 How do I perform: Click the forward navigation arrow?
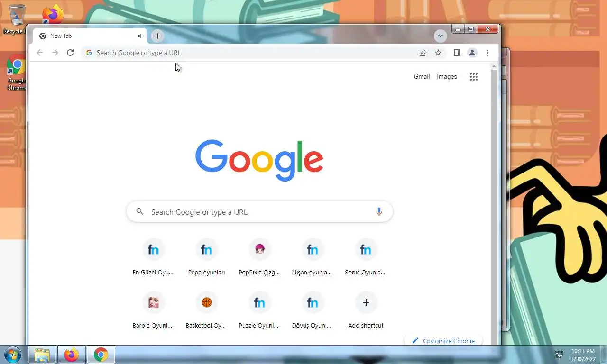55,53
